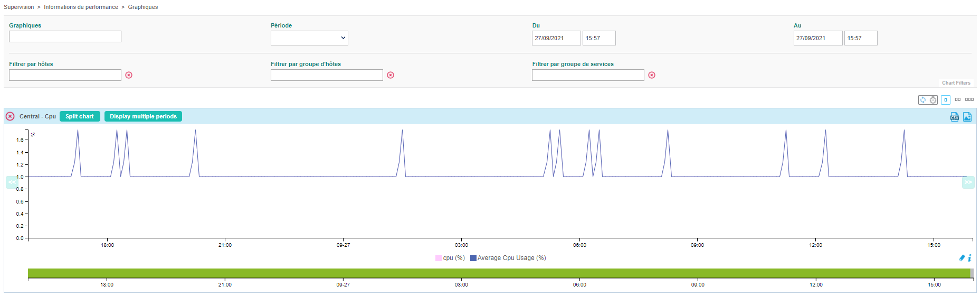
Task: Switch to three-column chart layout
Action: coord(969,99)
